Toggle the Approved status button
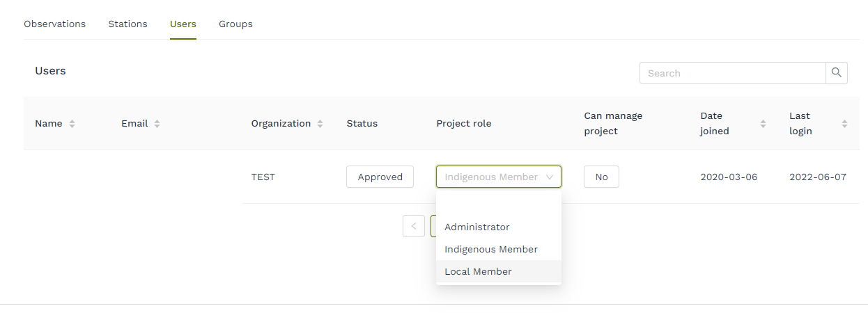This screenshot has width=868, height=313. pos(380,177)
